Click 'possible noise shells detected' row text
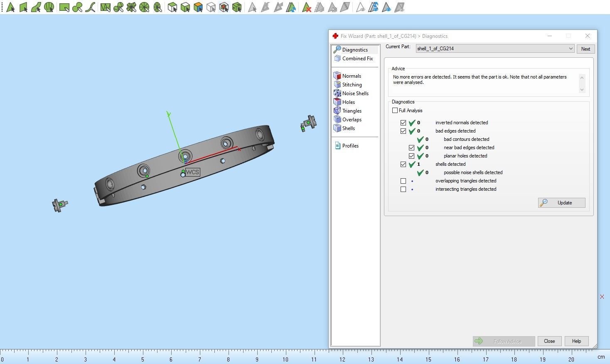610x364 pixels. [x=473, y=173]
